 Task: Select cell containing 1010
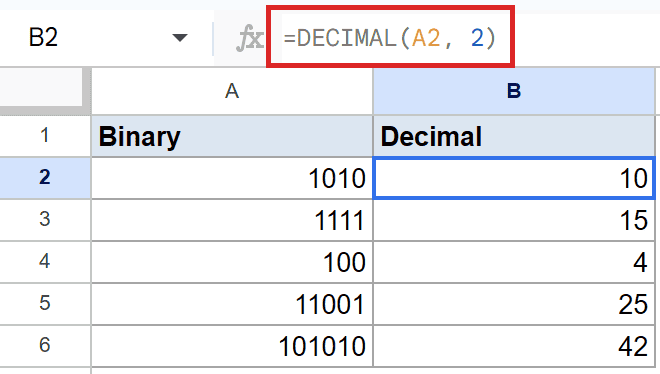[x=232, y=178]
